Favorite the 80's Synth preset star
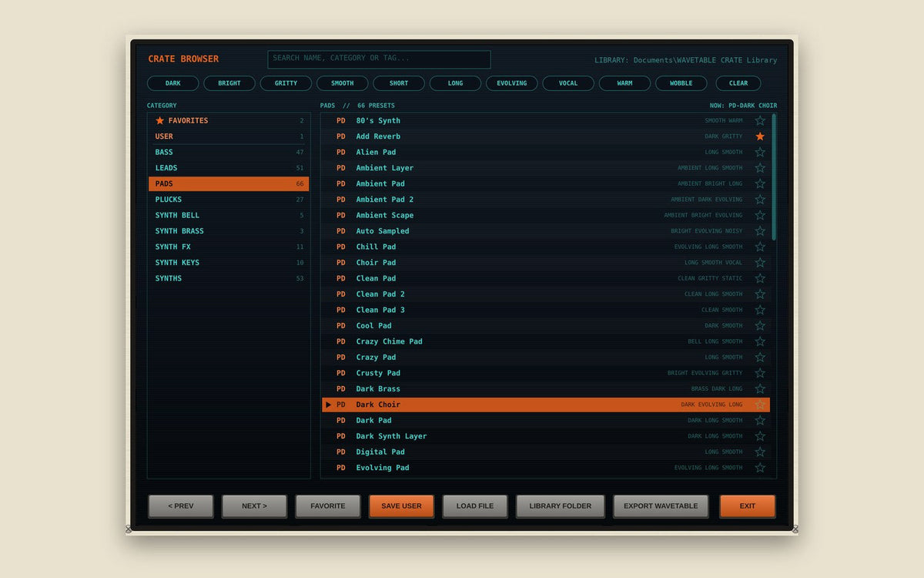The height and width of the screenshot is (578, 924). (760, 121)
